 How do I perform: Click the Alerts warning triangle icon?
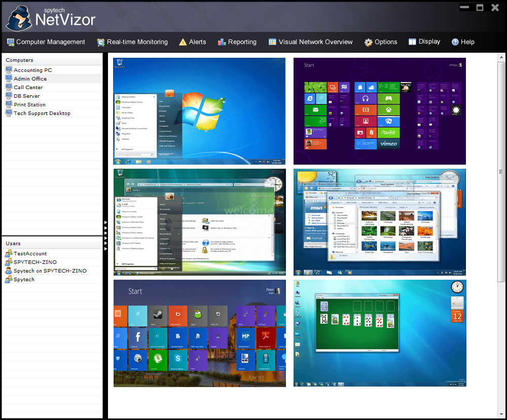[183, 42]
